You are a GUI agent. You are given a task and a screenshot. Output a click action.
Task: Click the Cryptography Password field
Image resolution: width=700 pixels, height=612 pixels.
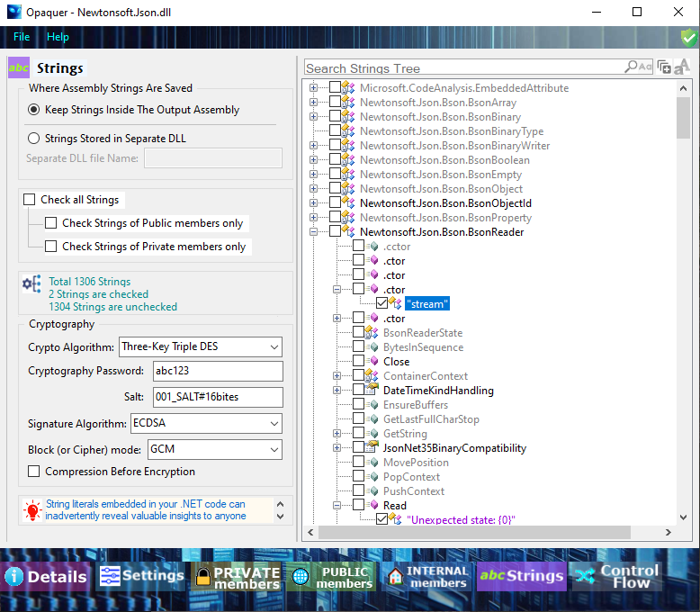(218, 371)
